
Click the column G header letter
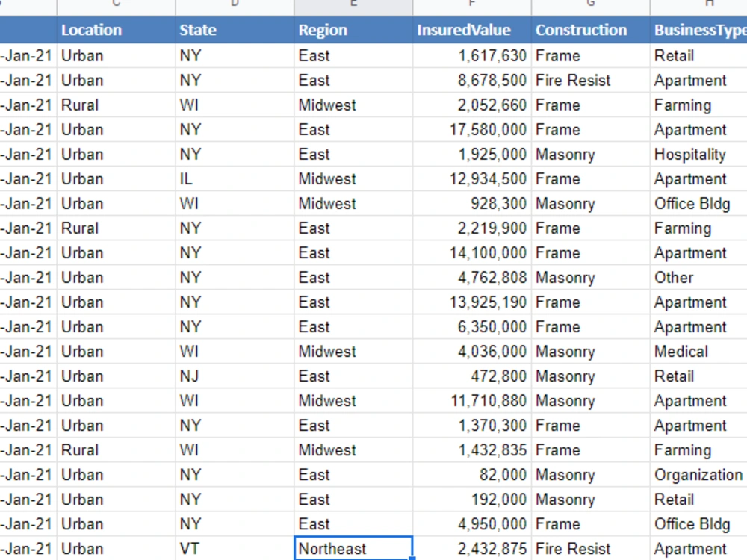click(590, 4)
